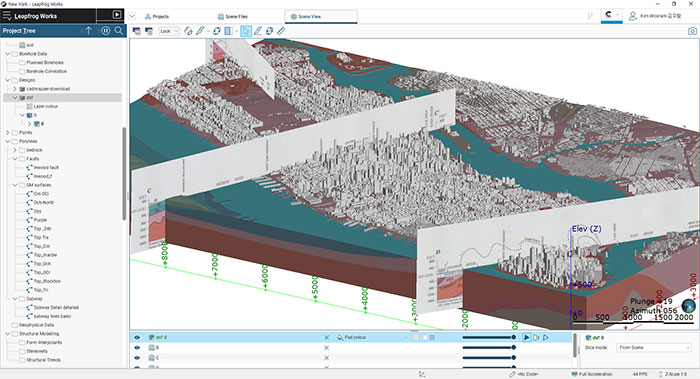Viewport: 700px width, 379px height.
Task: Click the play button beside Leapfrog Works header
Action: tap(117, 15)
